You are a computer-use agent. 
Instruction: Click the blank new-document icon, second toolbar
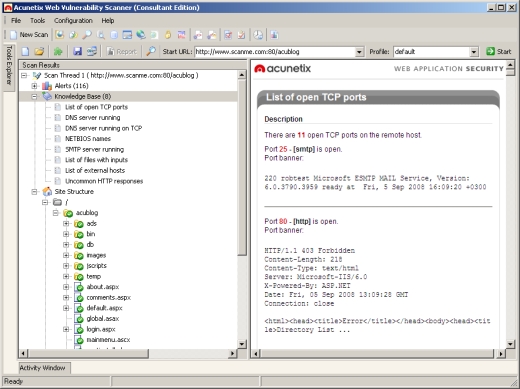coord(25,51)
